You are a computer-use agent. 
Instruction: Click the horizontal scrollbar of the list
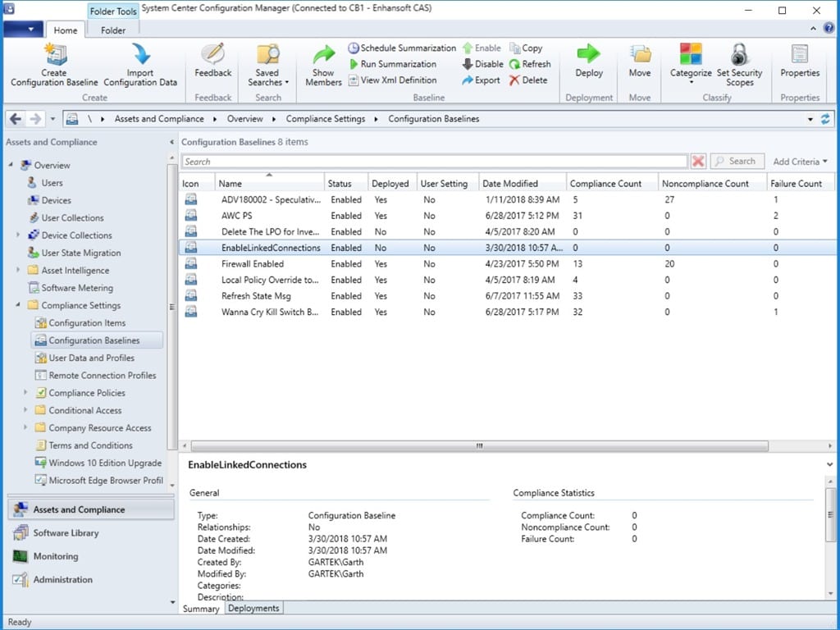[x=479, y=445]
